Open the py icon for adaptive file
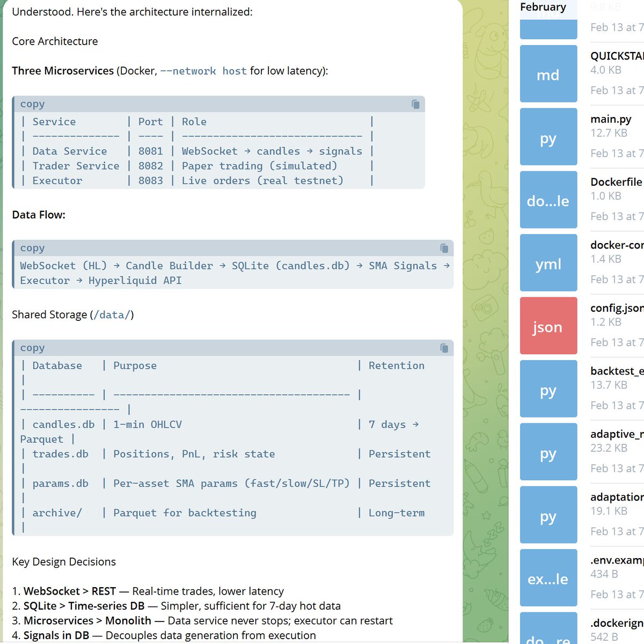The width and height of the screenshot is (644, 644). point(548,452)
